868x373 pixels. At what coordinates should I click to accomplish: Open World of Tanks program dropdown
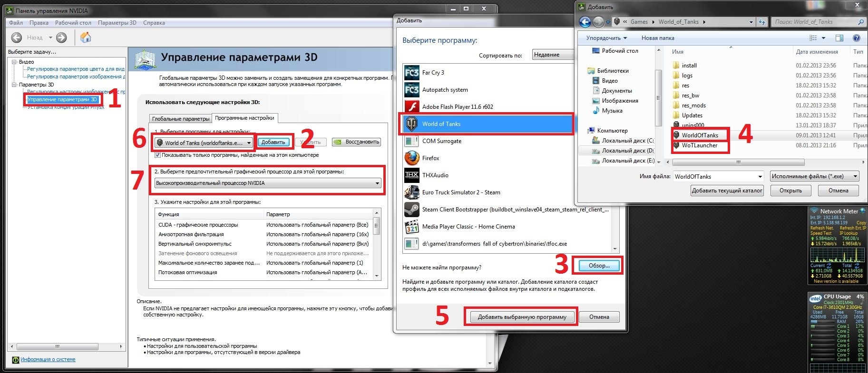pyautogui.click(x=204, y=143)
